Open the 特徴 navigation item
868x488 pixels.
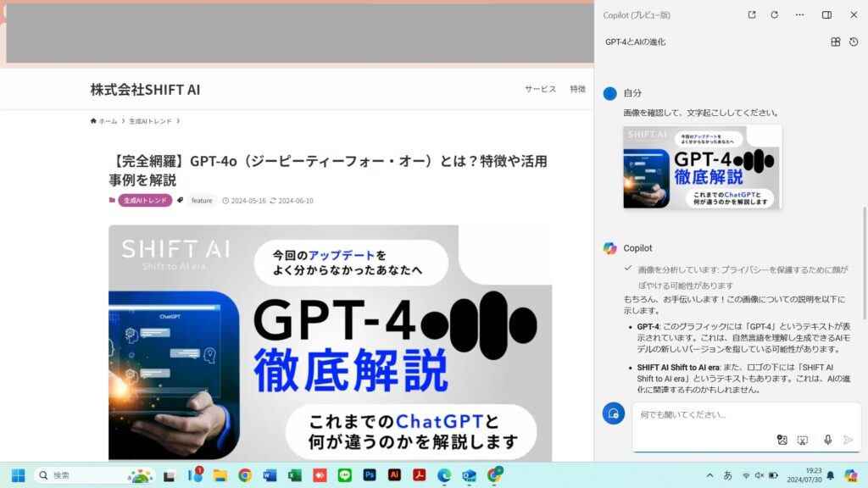coord(577,89)
